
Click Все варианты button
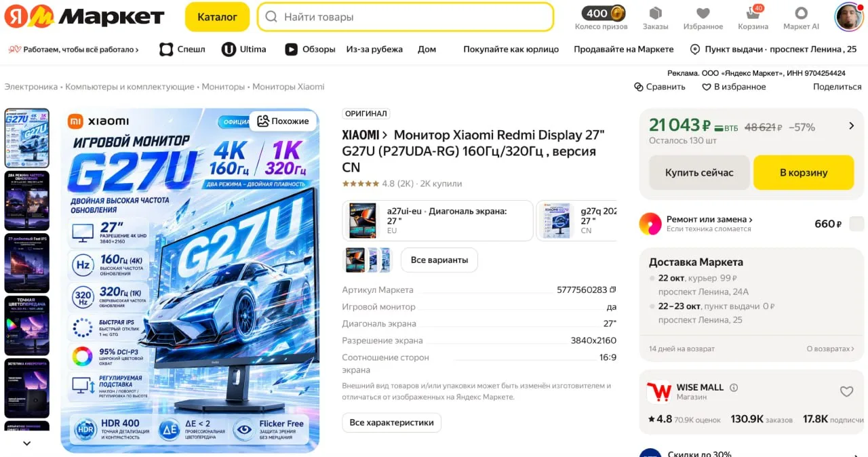[439, 260]
